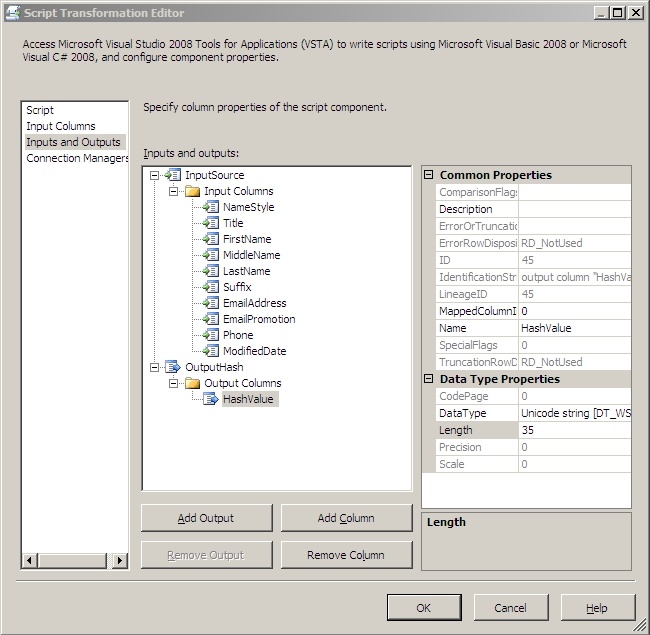Select the Output Columns tree label
Image resolution: width=650 pixels, height=635 pixels.
point(243,383)
